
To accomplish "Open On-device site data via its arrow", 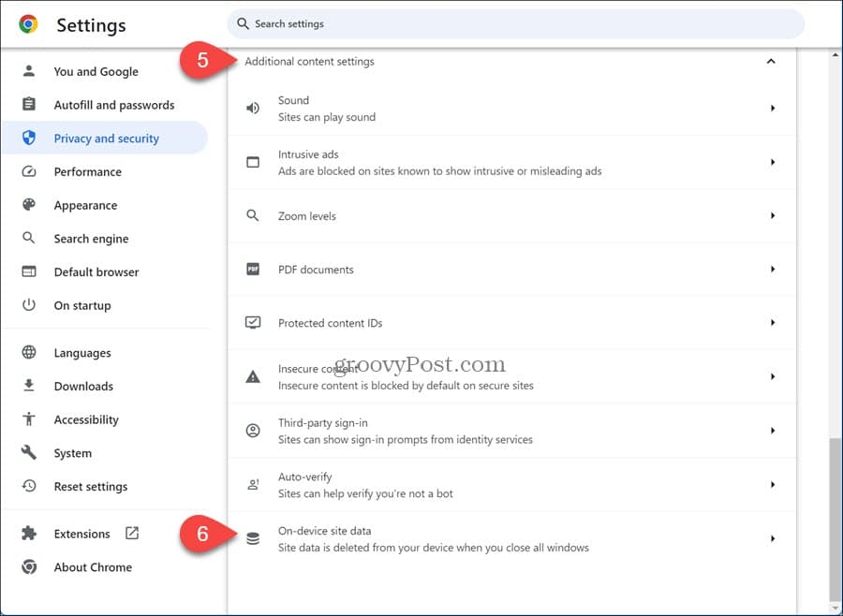I will coord(773,538).
